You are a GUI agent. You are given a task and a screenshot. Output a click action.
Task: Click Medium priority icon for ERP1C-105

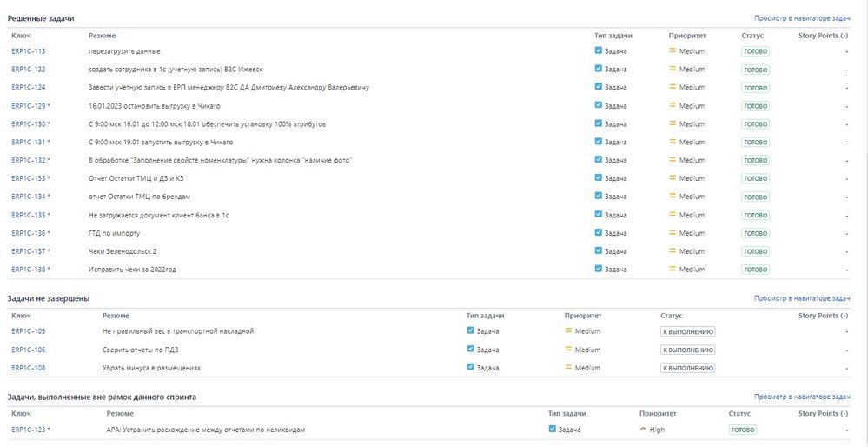tap(568, 330)
